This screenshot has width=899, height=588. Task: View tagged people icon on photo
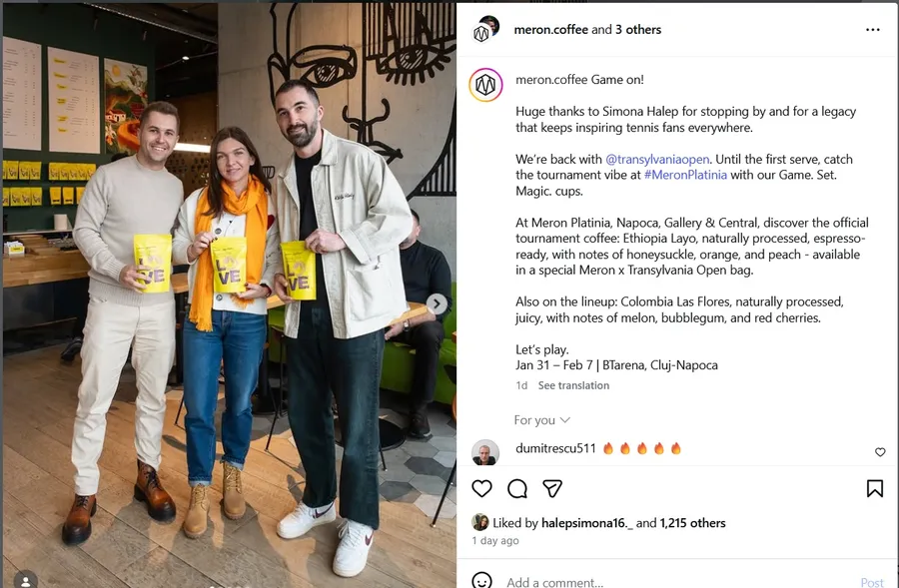[26, 580]
